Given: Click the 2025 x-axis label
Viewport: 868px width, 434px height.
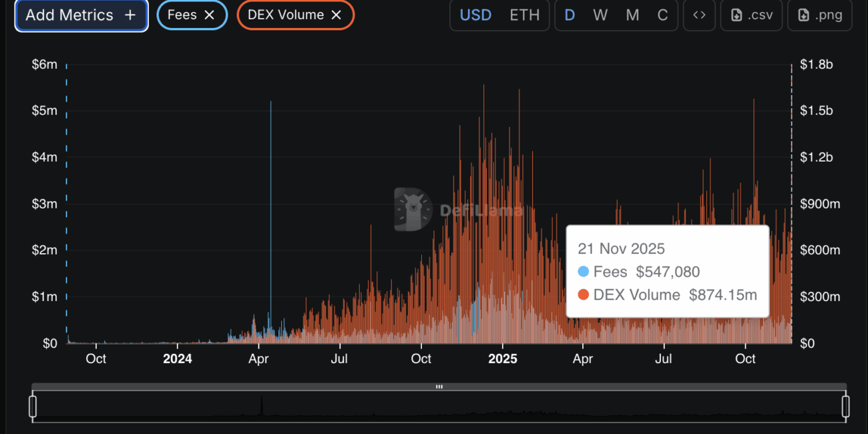Looking at the screenshot, I should click(x=503, y=359).
